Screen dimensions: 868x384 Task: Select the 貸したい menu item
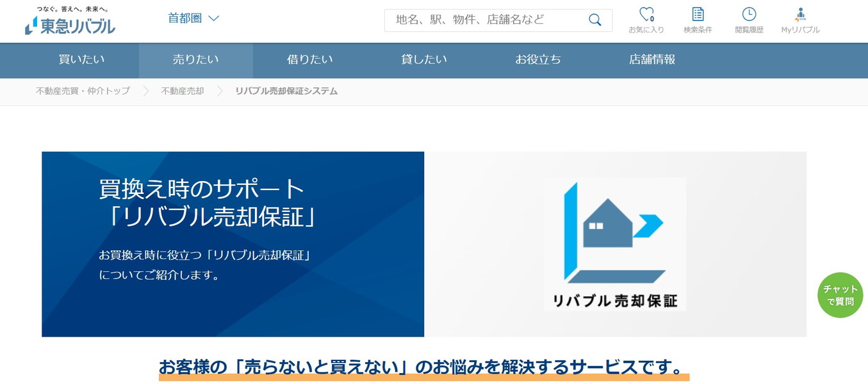tap(423, 60)
